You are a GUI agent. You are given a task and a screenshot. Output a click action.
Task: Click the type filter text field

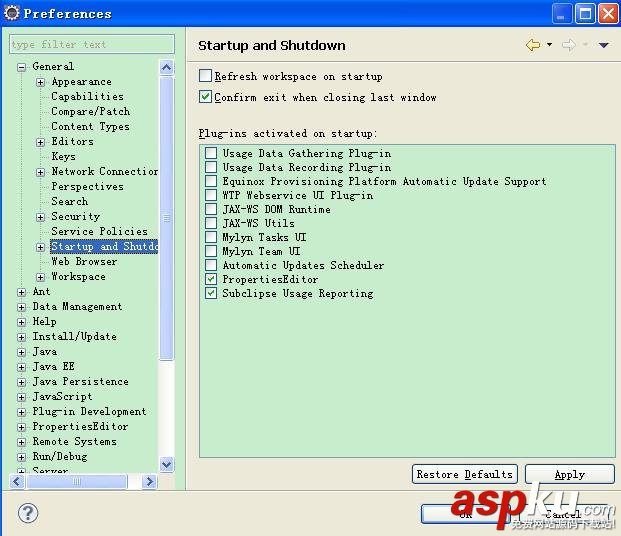[91, 44]
